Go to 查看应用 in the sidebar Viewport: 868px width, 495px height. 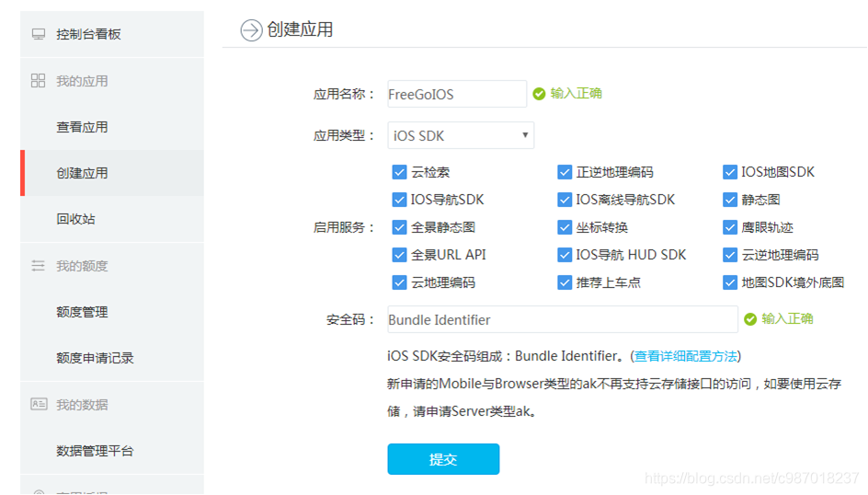(x=112, y=127)
